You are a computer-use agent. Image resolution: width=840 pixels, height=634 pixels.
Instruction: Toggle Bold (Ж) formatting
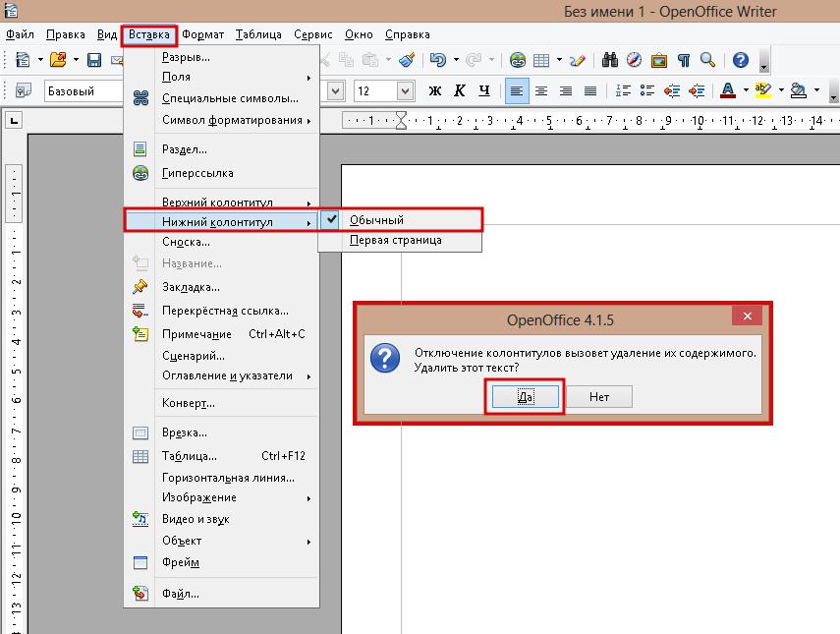435,91
